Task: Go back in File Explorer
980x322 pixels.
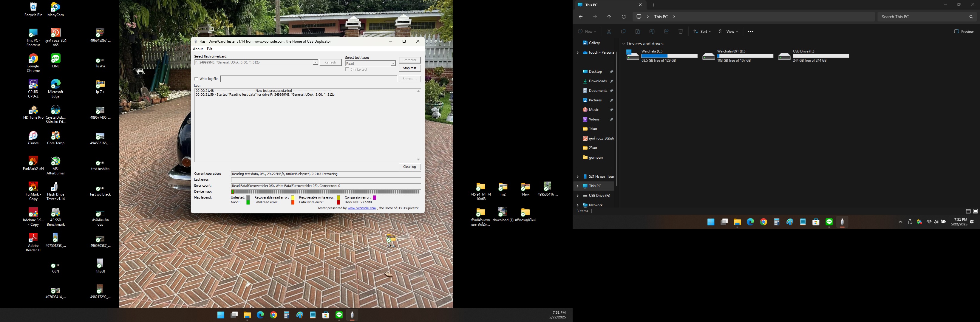Action: [x=581, y=17]
